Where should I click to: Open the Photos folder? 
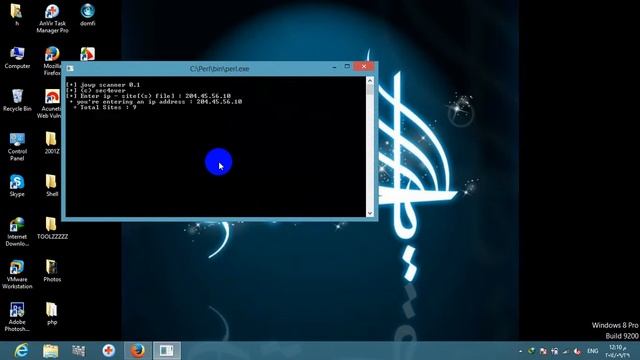pos(52,271)
